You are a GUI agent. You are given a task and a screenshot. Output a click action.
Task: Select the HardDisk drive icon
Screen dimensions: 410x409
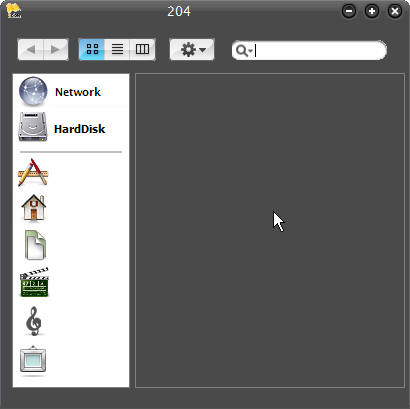point(33,127)
